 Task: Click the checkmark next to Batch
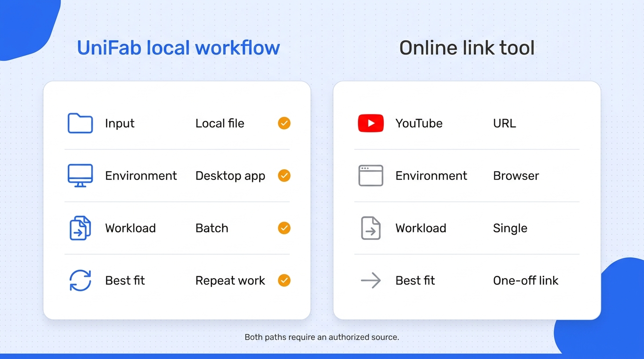[x=284, y=228]
